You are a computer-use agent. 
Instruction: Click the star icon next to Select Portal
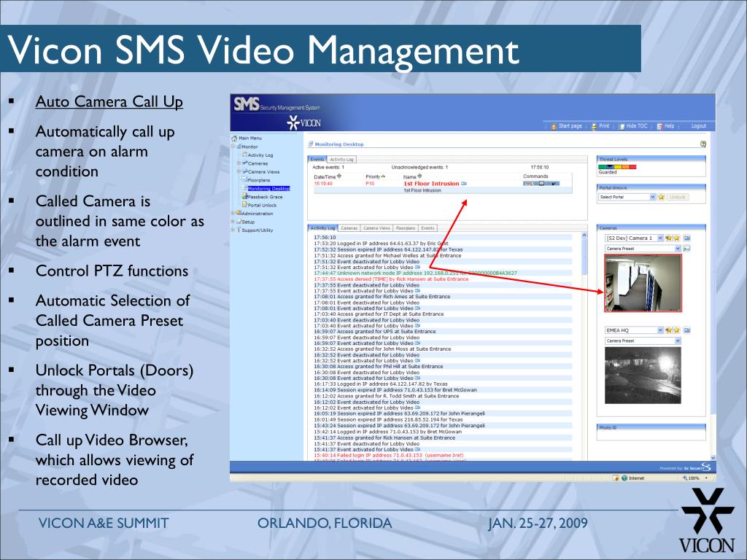point(661,197)
